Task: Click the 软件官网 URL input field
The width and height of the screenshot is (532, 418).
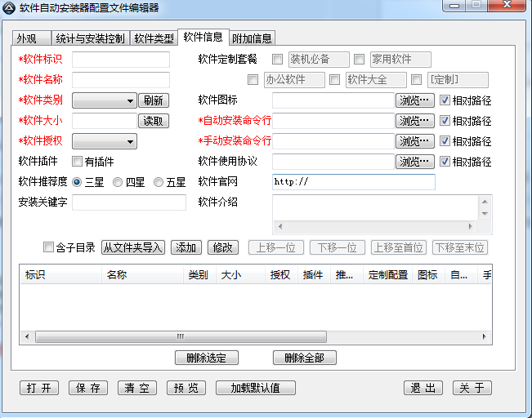Action: pos(353,182)
